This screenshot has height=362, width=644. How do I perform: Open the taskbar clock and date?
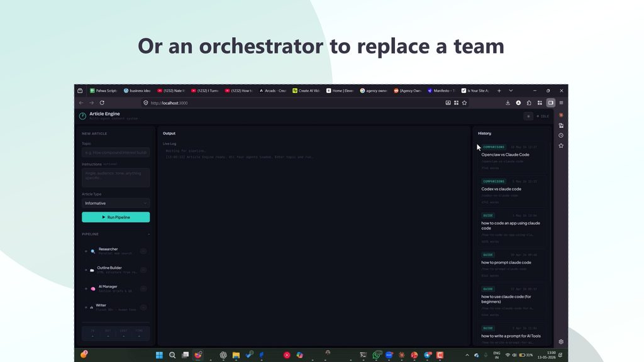tap(547, 355)
